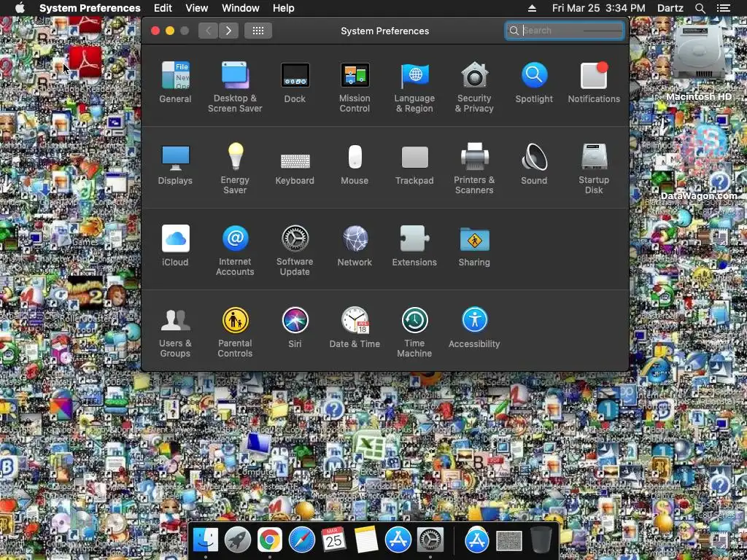This screenshot has height=560, width=747.
Task: Open Security & Privacy preferences
Action: point(474,87)
